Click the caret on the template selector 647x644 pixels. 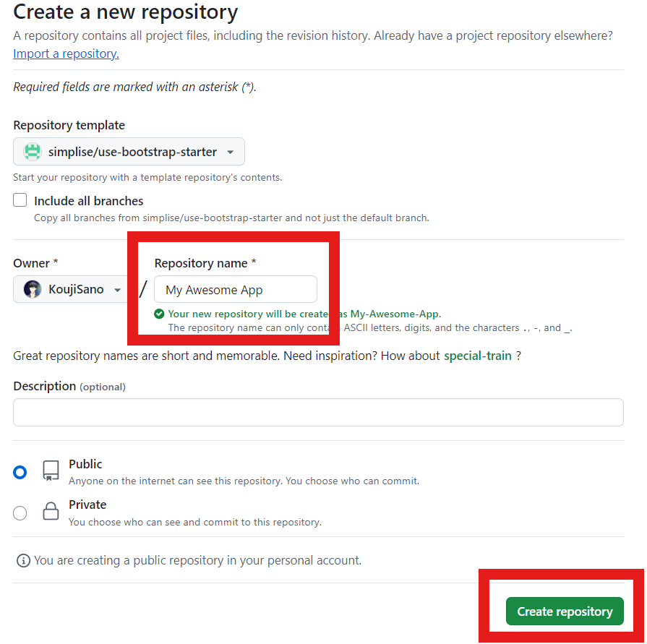(231, 151)
